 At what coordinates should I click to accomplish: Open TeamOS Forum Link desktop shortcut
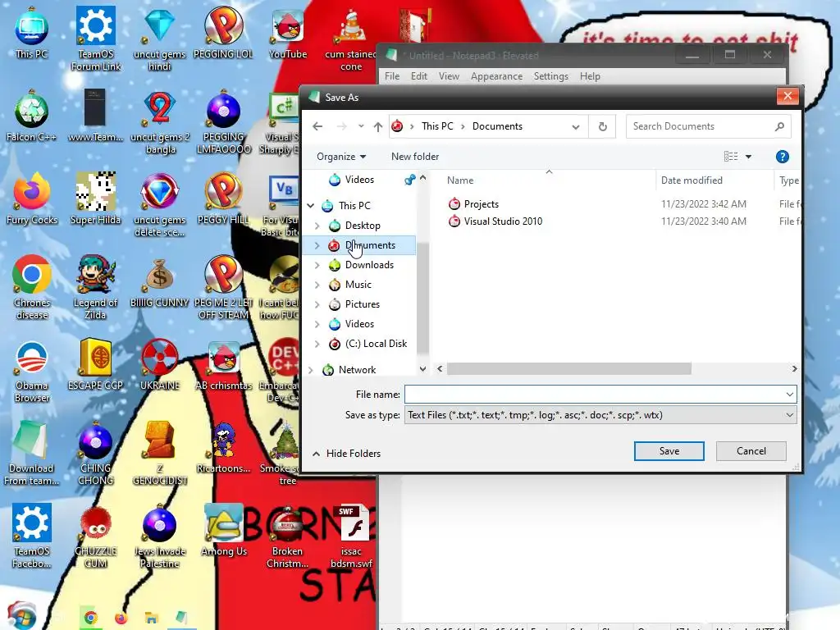[96, 38]
